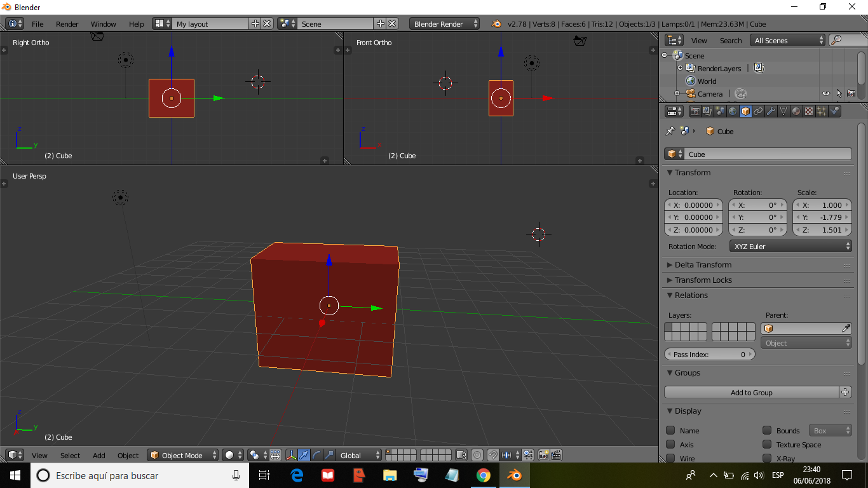Open the Particles properties tab

point(822,111)
